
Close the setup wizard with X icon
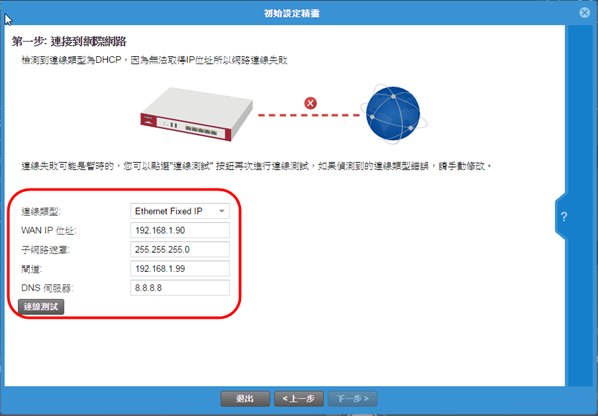tap(584, 13)
